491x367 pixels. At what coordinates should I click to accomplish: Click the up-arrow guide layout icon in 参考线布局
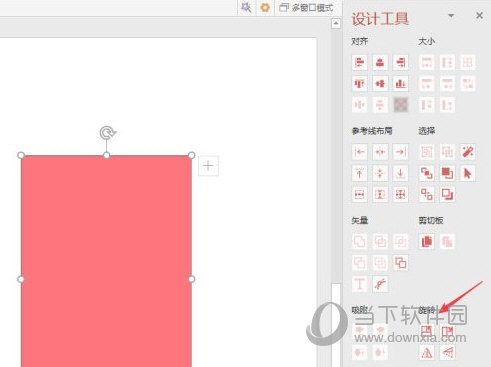(x=359, y=173)
